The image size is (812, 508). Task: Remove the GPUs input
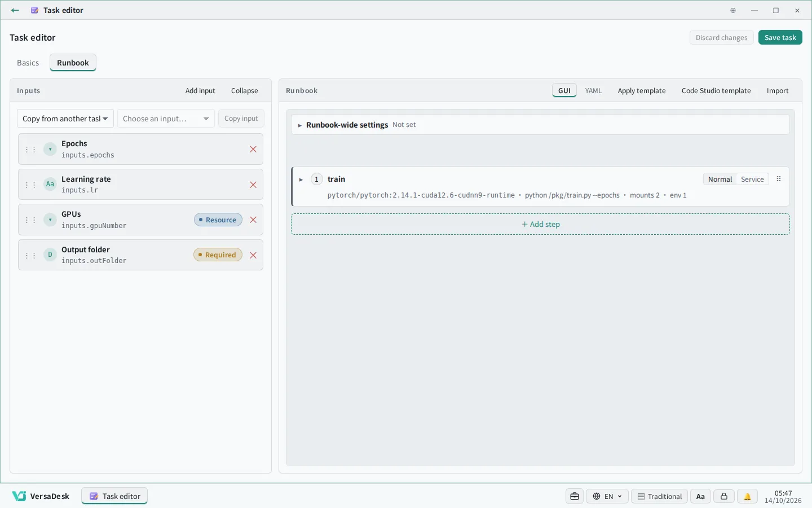(253, 220)
